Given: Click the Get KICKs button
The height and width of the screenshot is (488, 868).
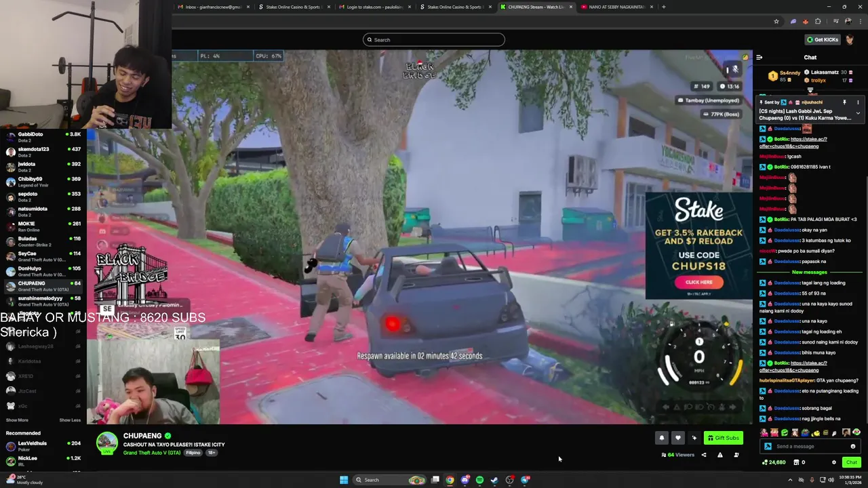Looking at the screenshot, I should click(x=823, y=39).
